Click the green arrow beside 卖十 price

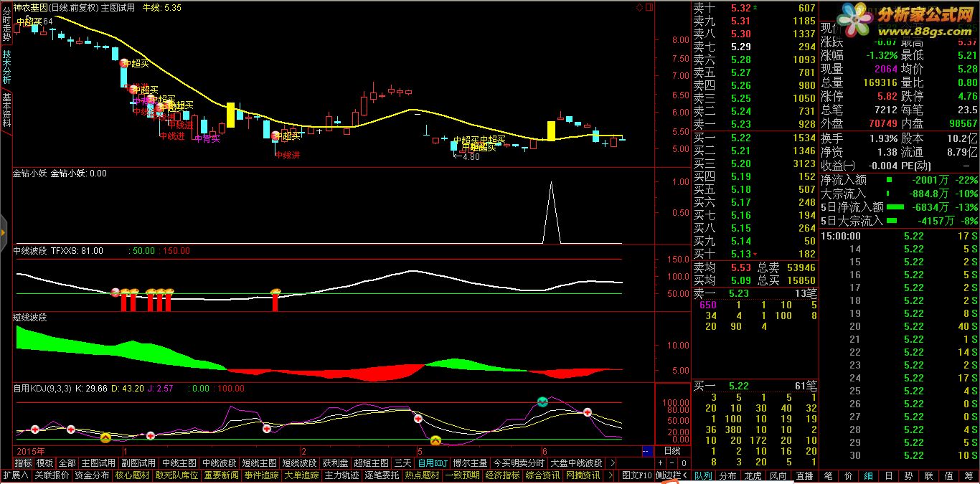pyautogui.click(x=755, y=8)
